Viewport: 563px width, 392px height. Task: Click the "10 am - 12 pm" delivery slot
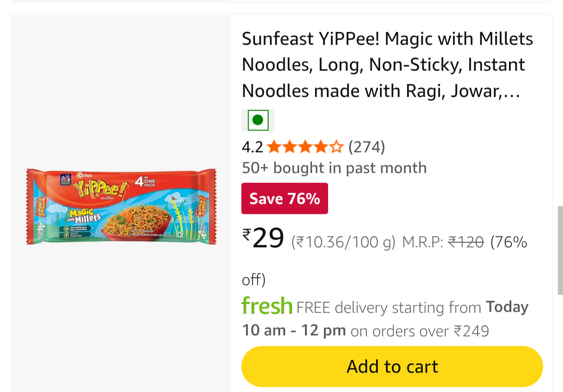pyautogui.click(x=294, y=330)
